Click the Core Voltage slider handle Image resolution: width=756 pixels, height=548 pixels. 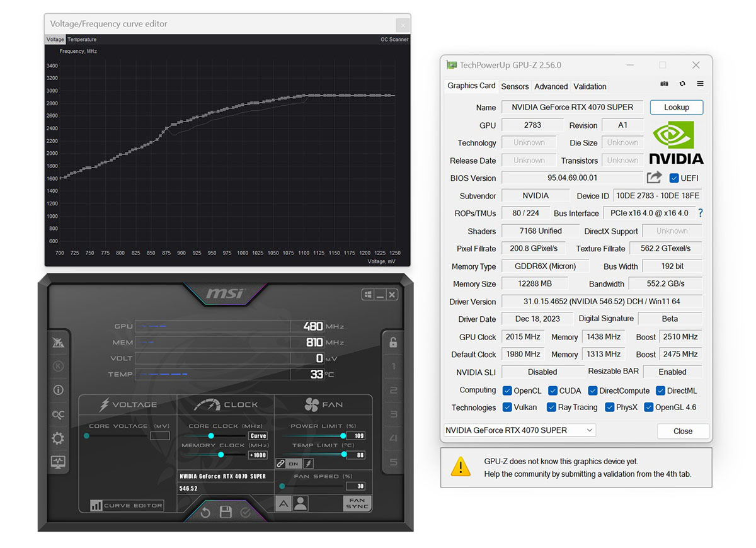click(86, 435)
